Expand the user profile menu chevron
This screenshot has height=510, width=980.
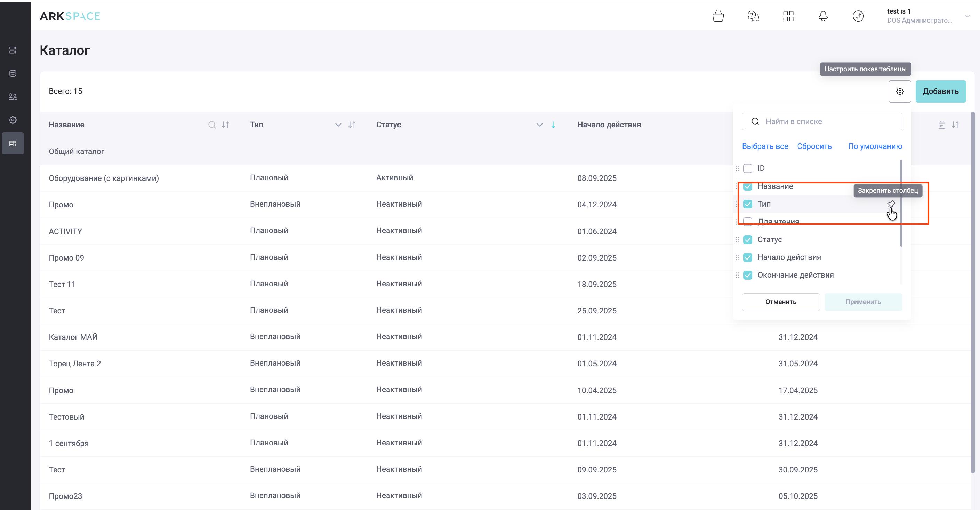[967, 16]
